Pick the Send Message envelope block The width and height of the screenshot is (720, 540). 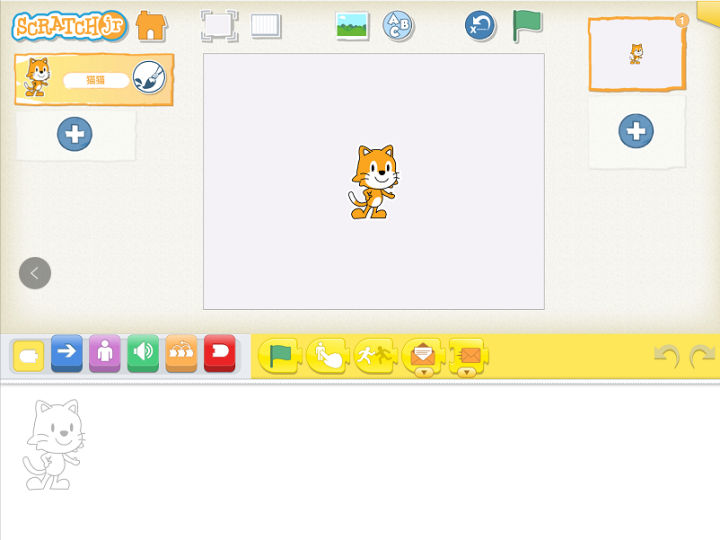(468, 355)
